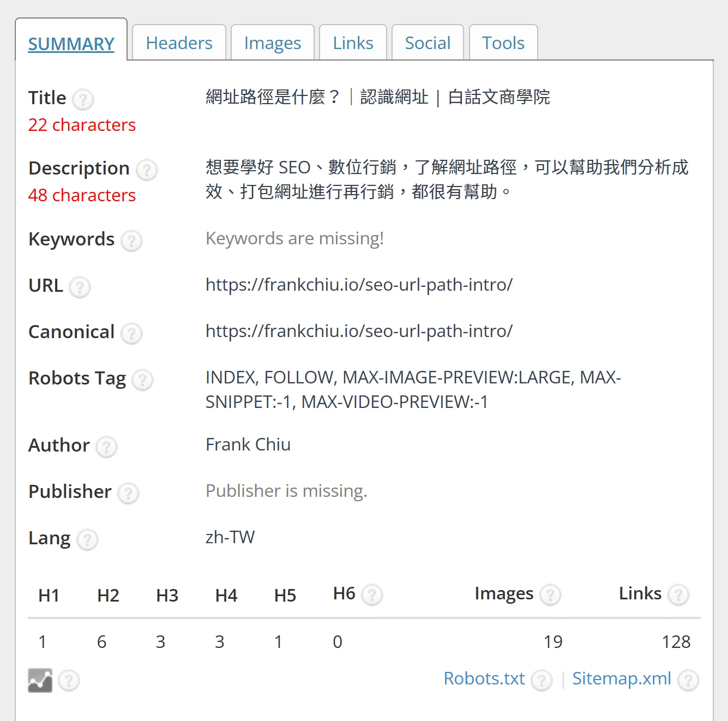Viewport: 728px width, 721px height.
Task: Click the help icon beside Description
Action: [147, 170]
